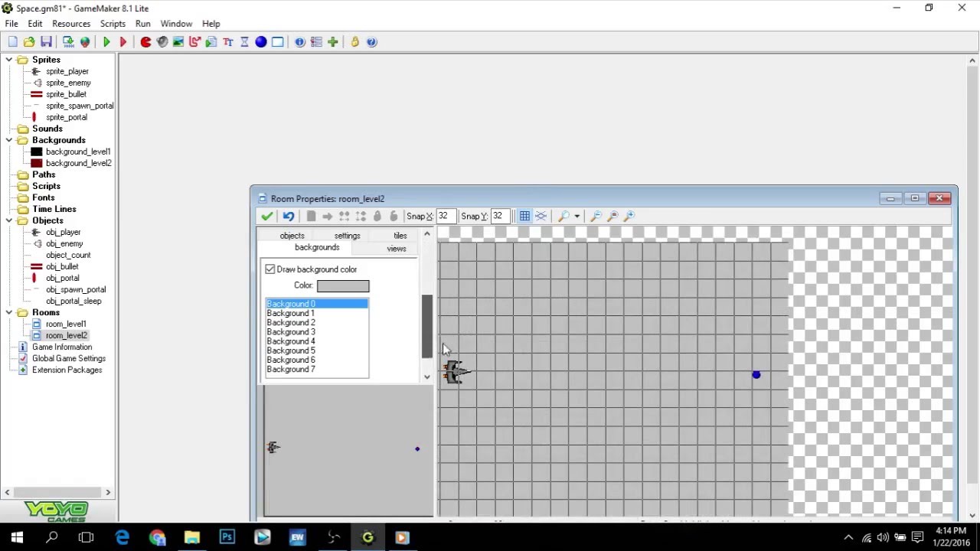
Task: Open Photoshop from the taskbar
Action: tap(227, 537)
